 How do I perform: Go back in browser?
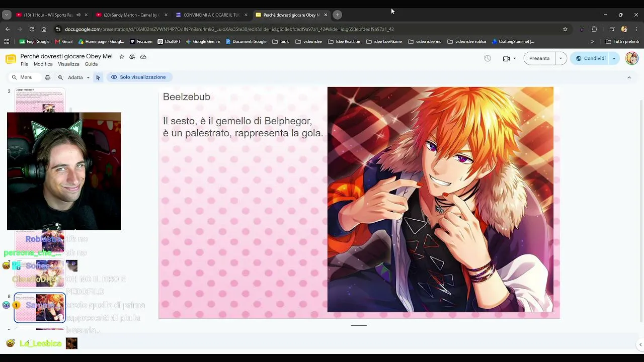[8, 29]
